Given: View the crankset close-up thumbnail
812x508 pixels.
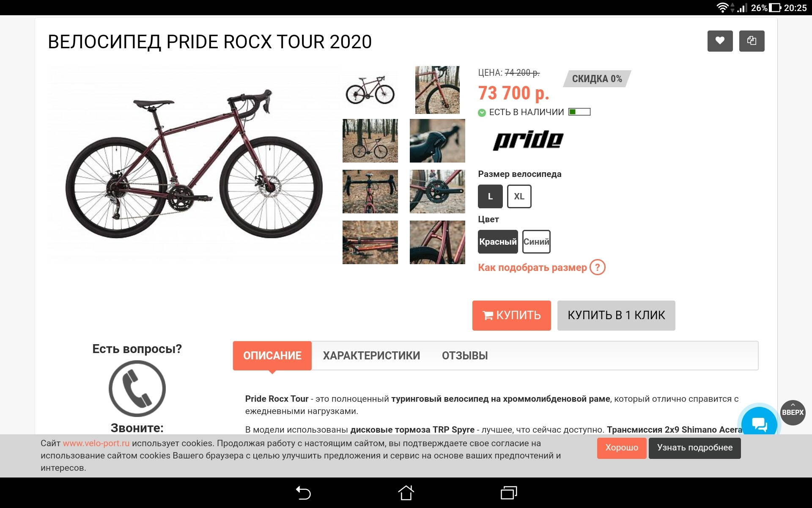Looking at the screenshot, I should (437, 191).
